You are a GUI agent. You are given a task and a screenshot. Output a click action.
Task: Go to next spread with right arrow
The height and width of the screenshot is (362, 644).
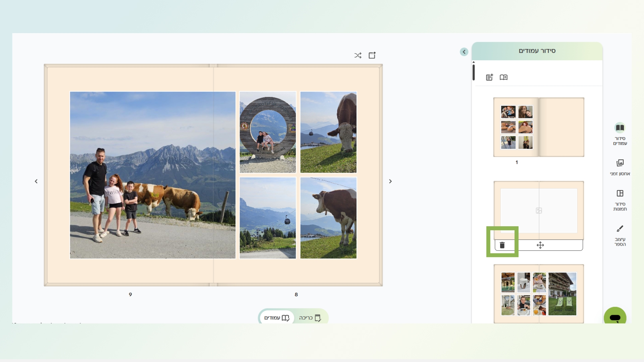pyautogui.click(x=390, y=181)
